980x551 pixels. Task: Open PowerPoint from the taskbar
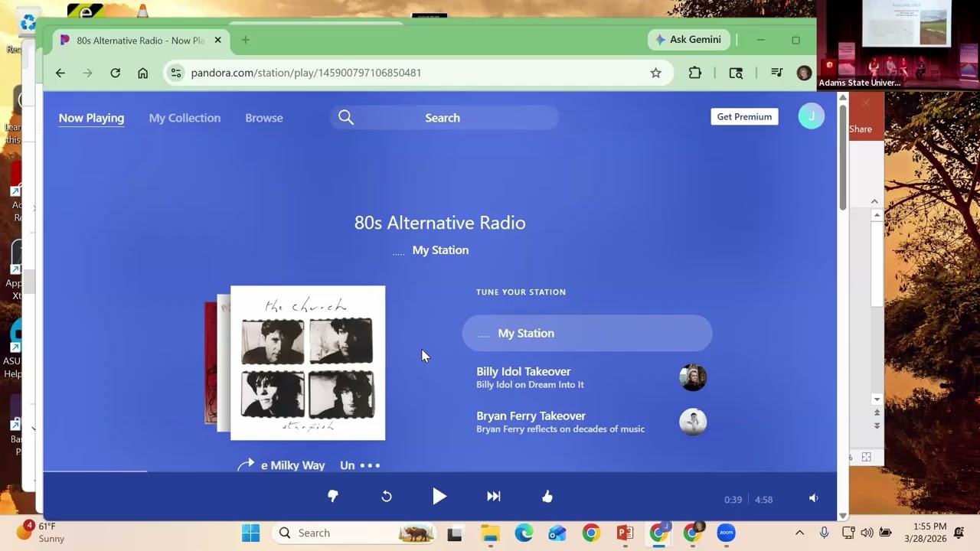[x=625, y=533]
